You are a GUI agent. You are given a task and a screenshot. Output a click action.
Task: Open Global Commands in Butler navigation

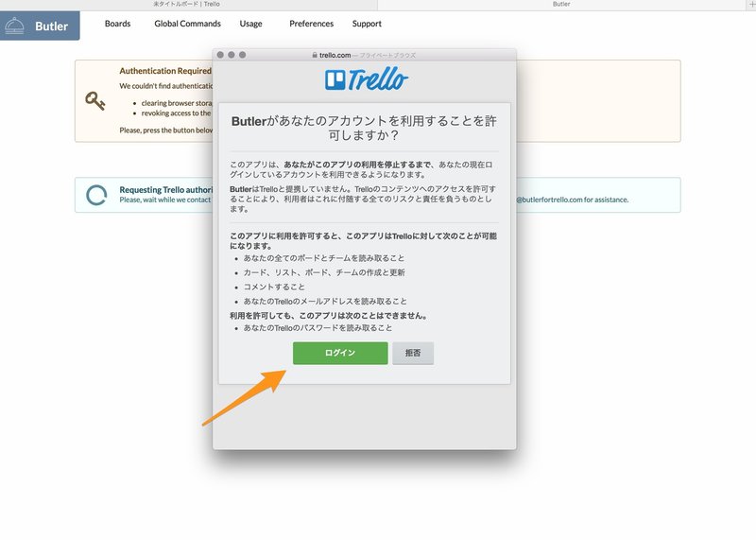point(187,24)
